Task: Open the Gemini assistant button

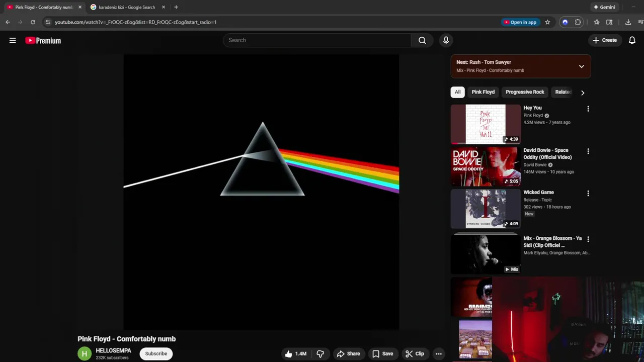Action: [604, 7]
